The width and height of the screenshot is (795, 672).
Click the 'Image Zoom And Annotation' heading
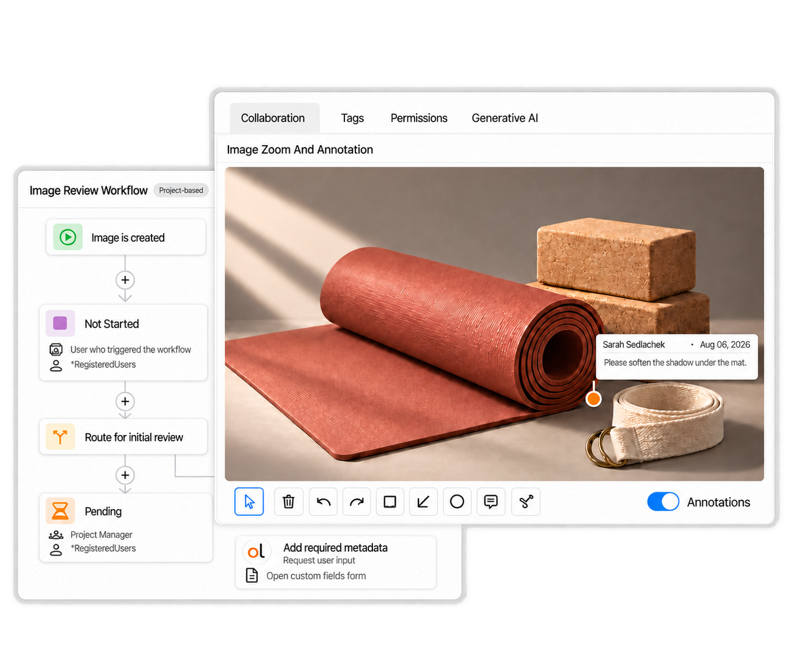click(300, 150)
